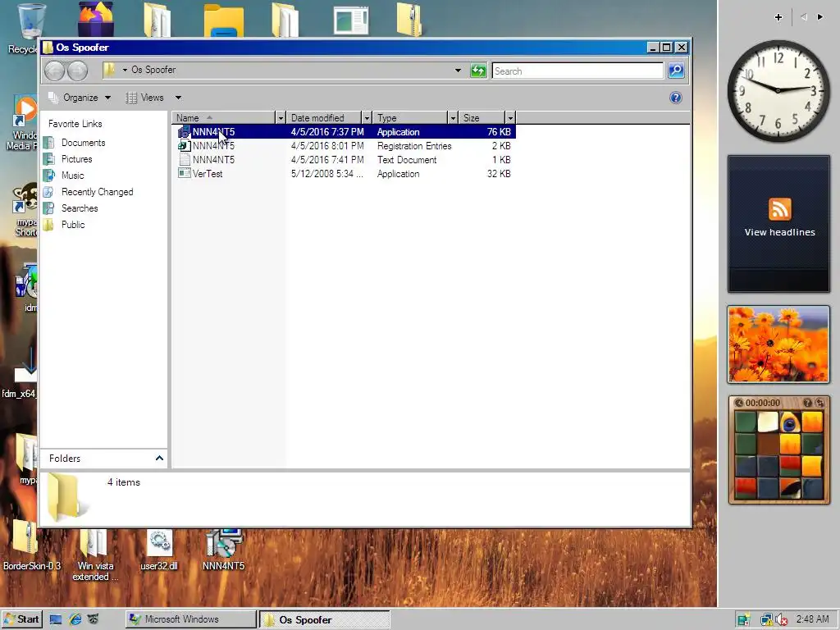Open the Size column filter dropdown
Image resolution: width=840 pixels, height=630 pixels.
pos(510,118)
